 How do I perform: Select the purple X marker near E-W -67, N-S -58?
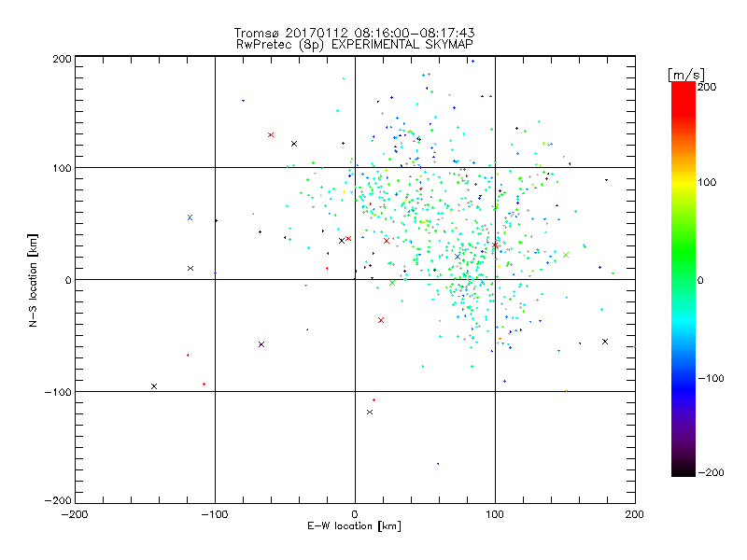(261, 344)
